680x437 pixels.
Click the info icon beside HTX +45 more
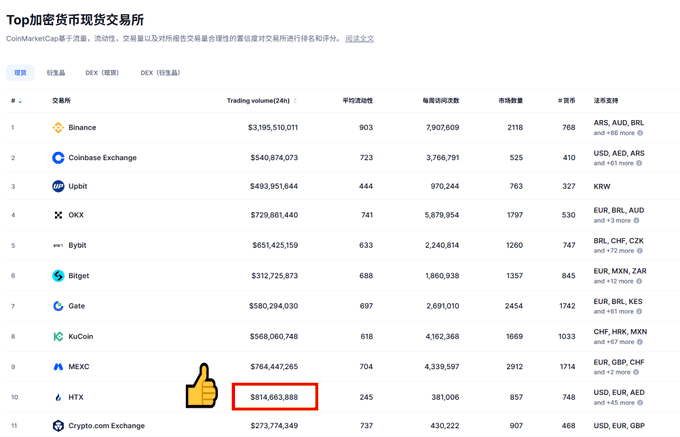640,403
